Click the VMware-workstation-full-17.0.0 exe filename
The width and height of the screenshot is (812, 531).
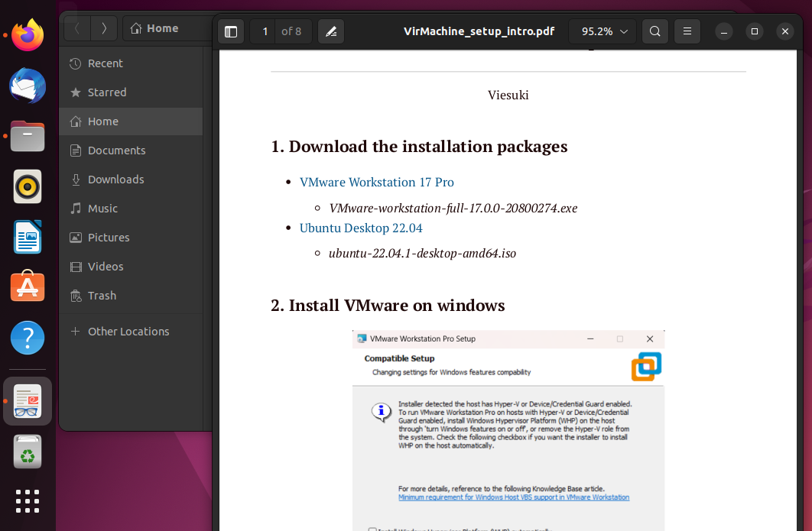pyautogui.click(x=453, y=208)
